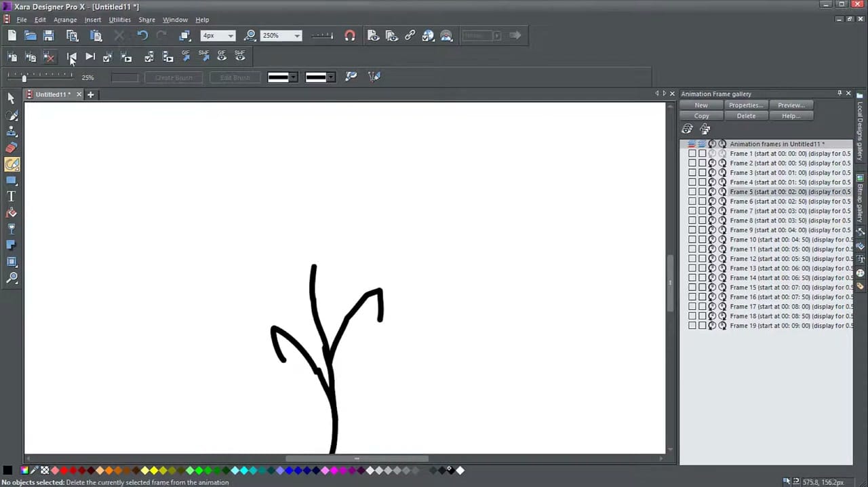Image resolution: width=868 pixels, height=487 pixels.
Task: Select the red color swatch
Action: [64, 470]
